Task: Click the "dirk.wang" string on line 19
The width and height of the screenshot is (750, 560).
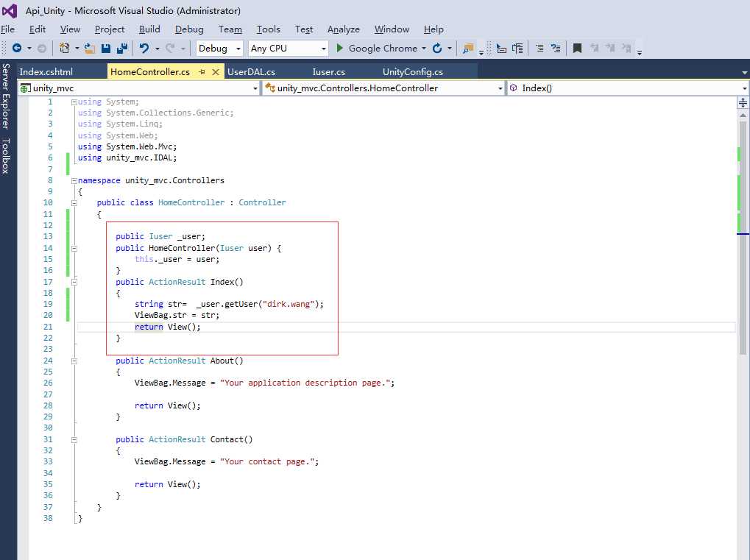Action: pyautogui.click(x=289, y=304)
